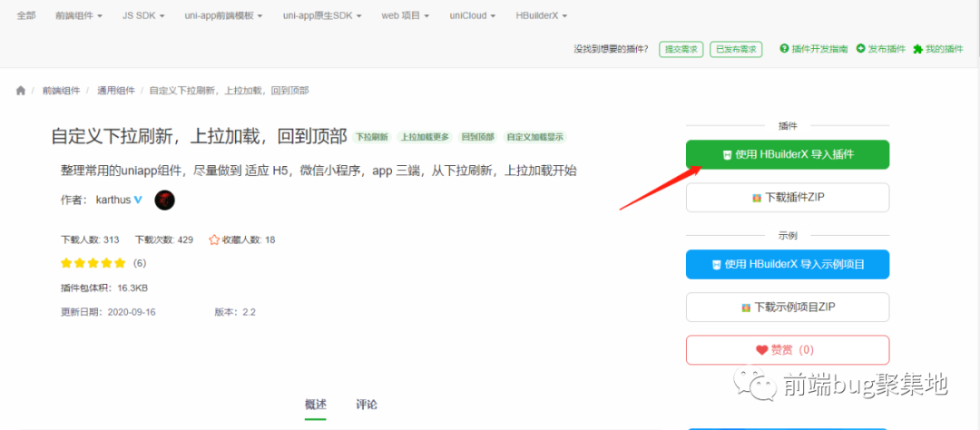
Task: Import example project with HBuilderX
Action: (x=788, y=264)
